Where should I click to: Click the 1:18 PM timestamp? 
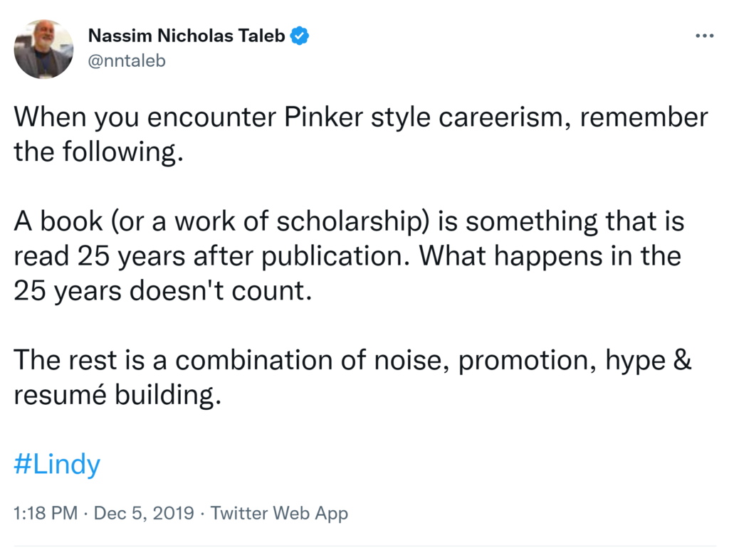coord(46,512)
